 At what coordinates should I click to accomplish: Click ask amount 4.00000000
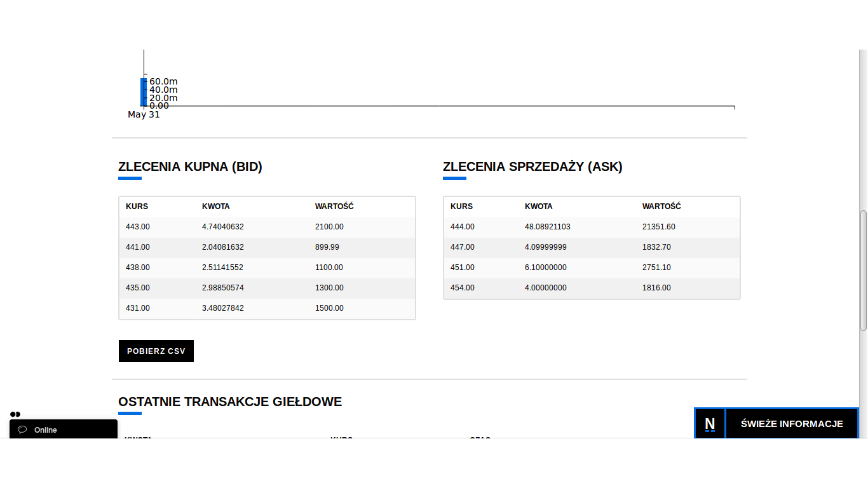tap(546, 288)
